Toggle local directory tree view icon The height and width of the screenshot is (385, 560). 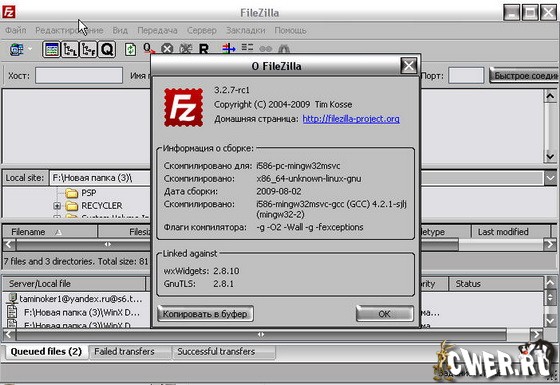click(x=70, y=49)
